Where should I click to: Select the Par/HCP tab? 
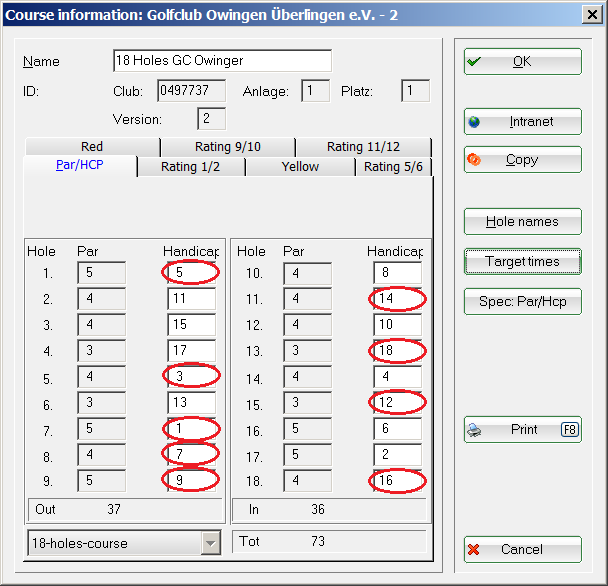point(80,166)
